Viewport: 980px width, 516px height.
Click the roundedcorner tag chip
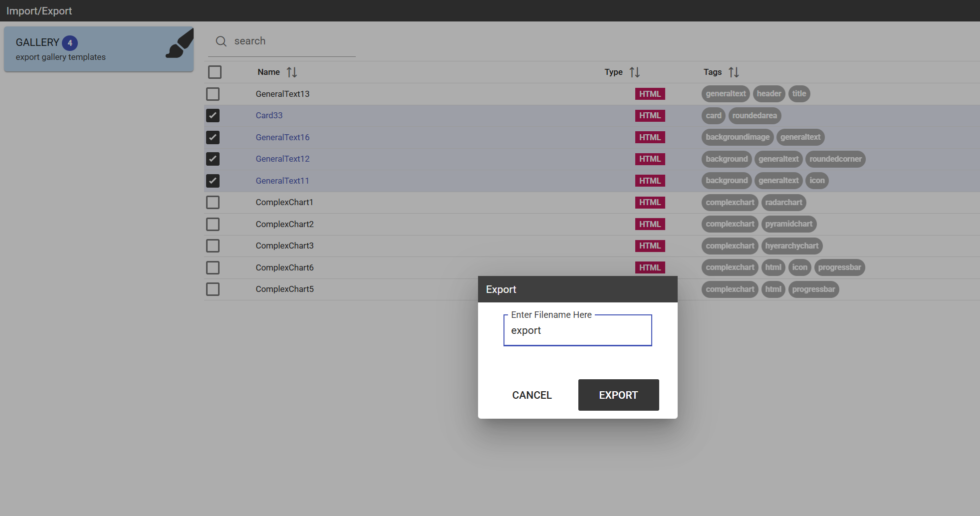(x=835, y=159)
